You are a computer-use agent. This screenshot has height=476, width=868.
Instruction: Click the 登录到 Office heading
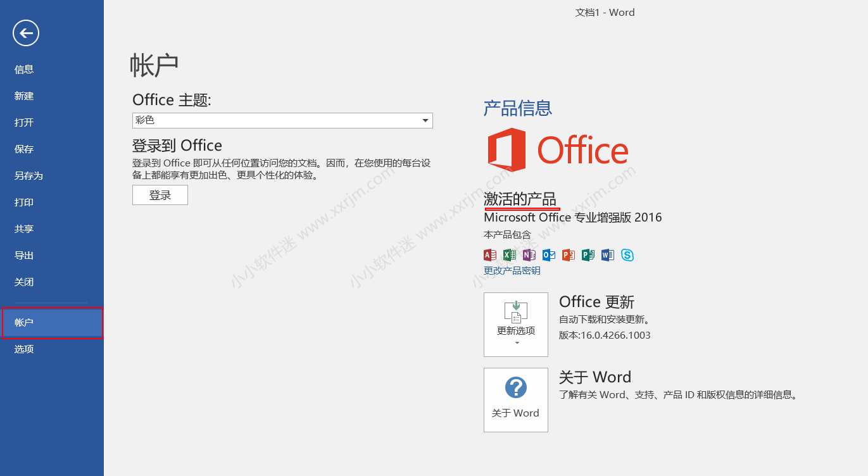tap(177, 146)
